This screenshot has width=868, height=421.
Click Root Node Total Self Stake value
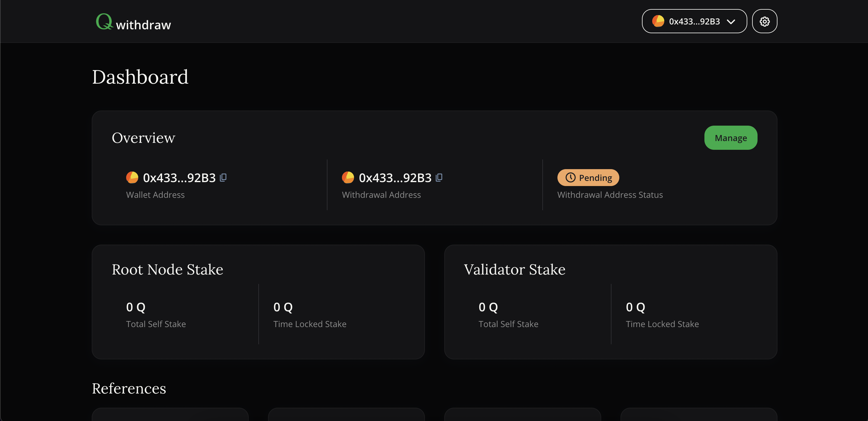136,307
